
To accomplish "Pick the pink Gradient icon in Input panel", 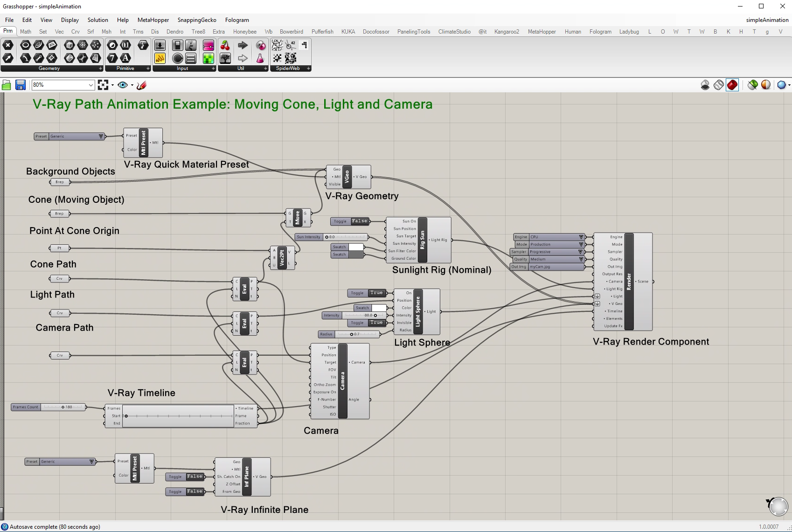I will [x=208, y=45].
